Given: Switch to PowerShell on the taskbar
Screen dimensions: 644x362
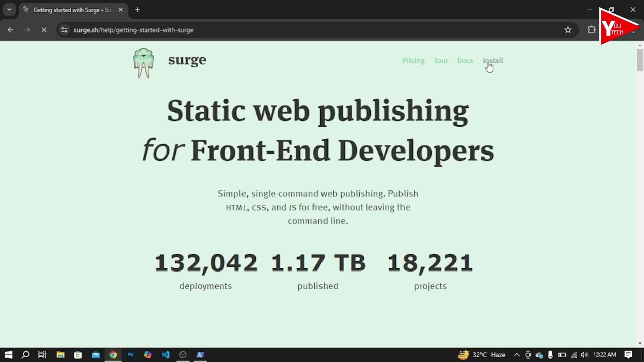Looking at the screenshot, I should pos(200,355).
